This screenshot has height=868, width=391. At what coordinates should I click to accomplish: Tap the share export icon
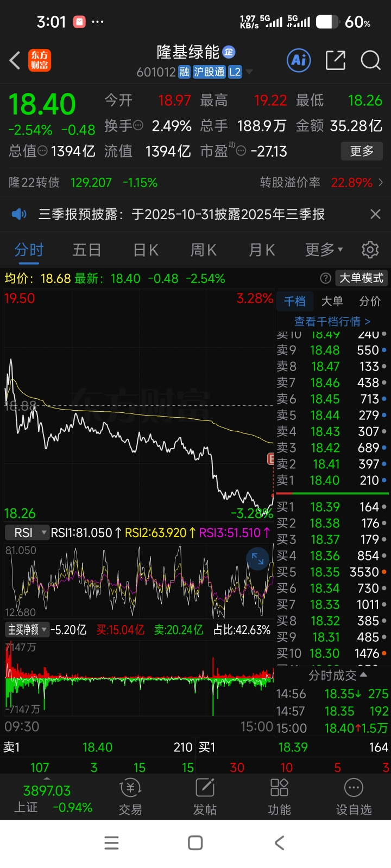pos(335,60)
